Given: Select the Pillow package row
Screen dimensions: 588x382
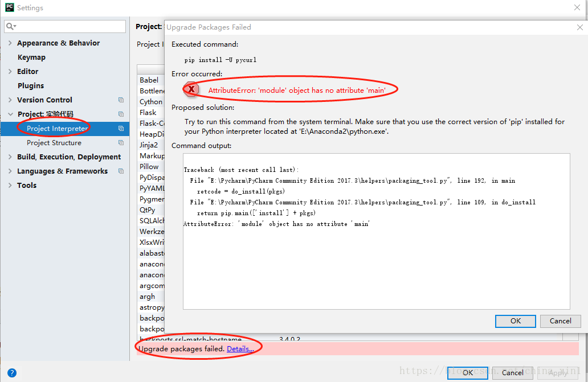Looking at the screenshot, I should pyautogui.click(x=151, y=166).
